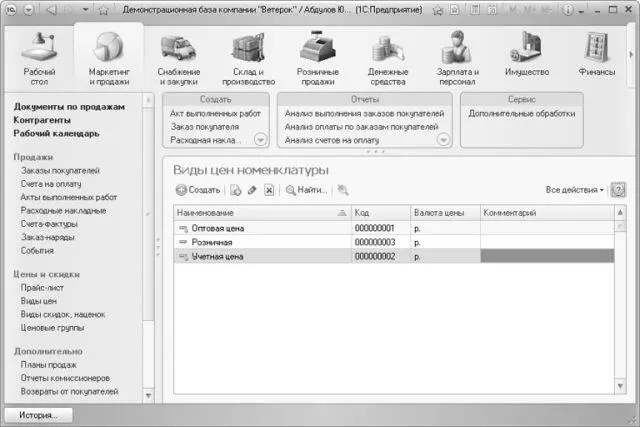Click the История button
Image resolution: width=640 pixels, height=427 pixels.
38,415
